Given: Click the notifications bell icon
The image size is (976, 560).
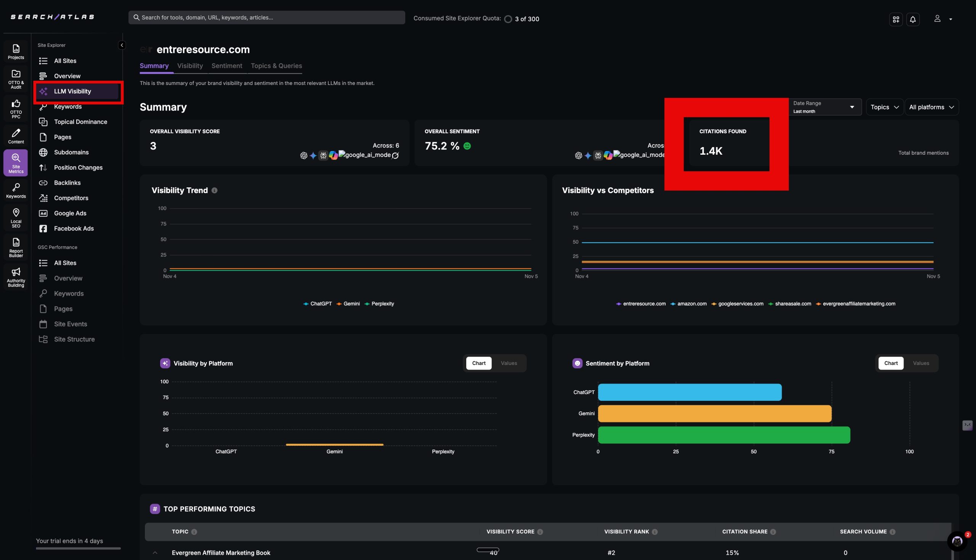Looking at the screenshot, I should click(x=912, y=19).
